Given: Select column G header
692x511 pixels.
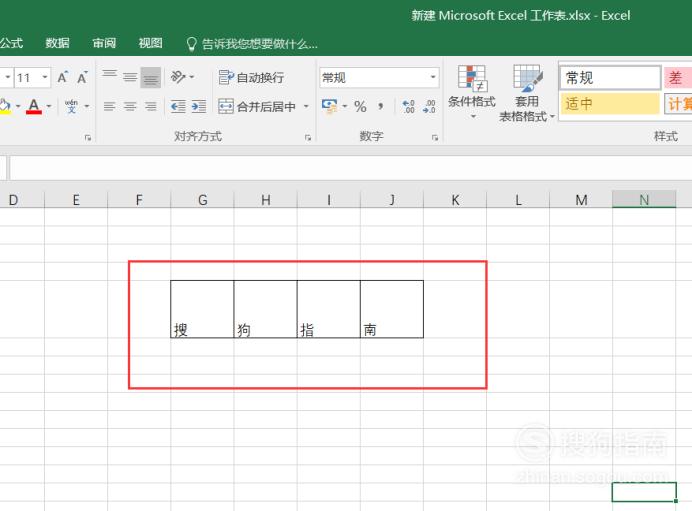Looking at the screenshot, I should click(x=202, y=200).
